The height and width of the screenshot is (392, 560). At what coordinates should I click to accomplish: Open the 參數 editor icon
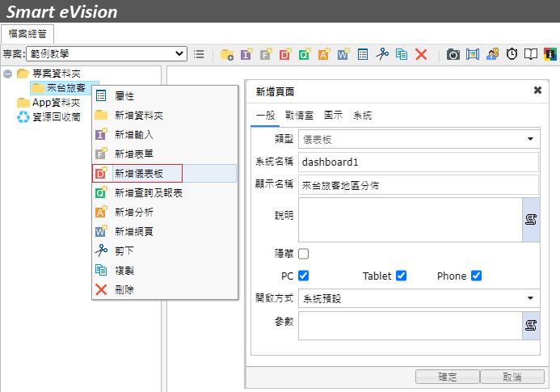click(x=531, y=326)
